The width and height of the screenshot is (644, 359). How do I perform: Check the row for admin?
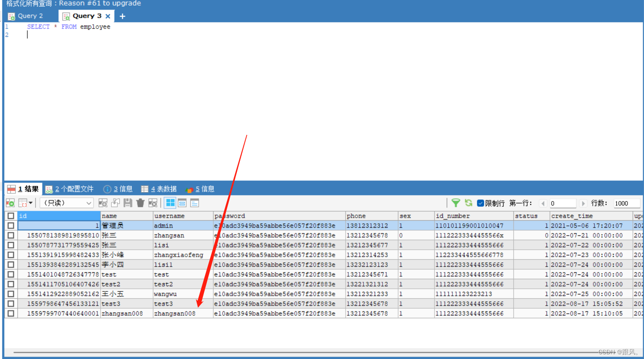11,225
